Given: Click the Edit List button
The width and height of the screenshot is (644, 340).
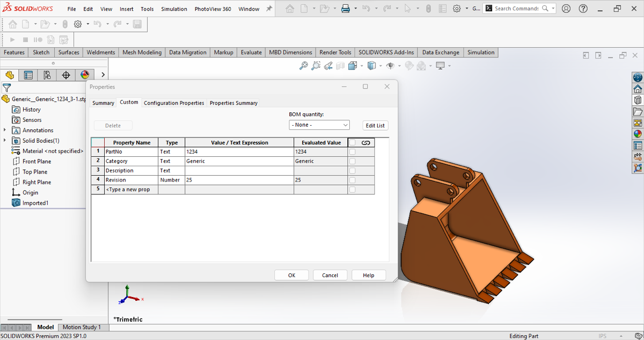Looking at the screenshot, I should tap(375, 125).
